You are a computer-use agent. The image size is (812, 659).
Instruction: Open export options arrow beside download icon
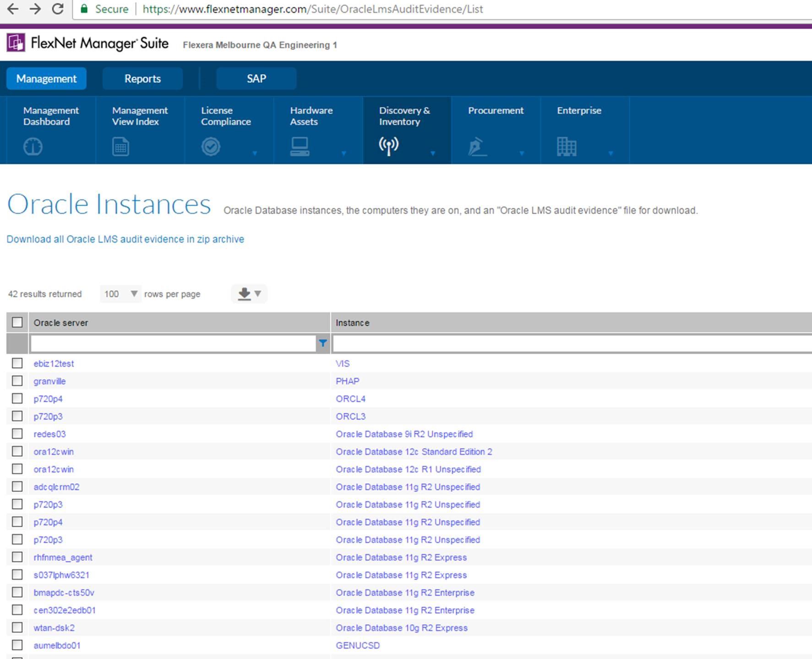click(x=258, y=294)
